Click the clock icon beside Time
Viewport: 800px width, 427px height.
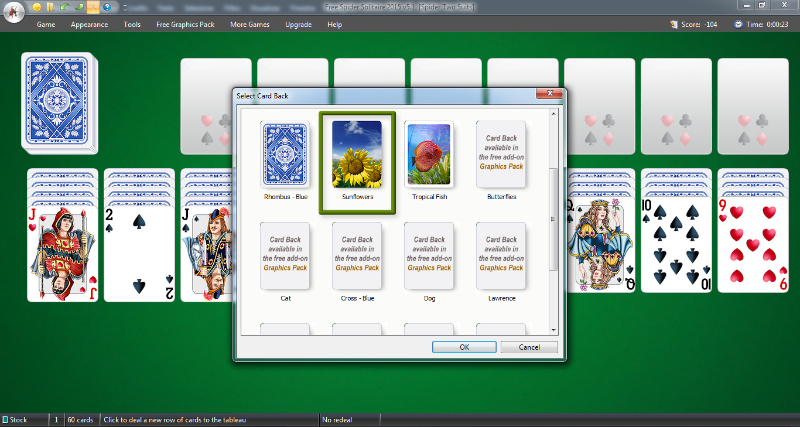tap(738, 23)
